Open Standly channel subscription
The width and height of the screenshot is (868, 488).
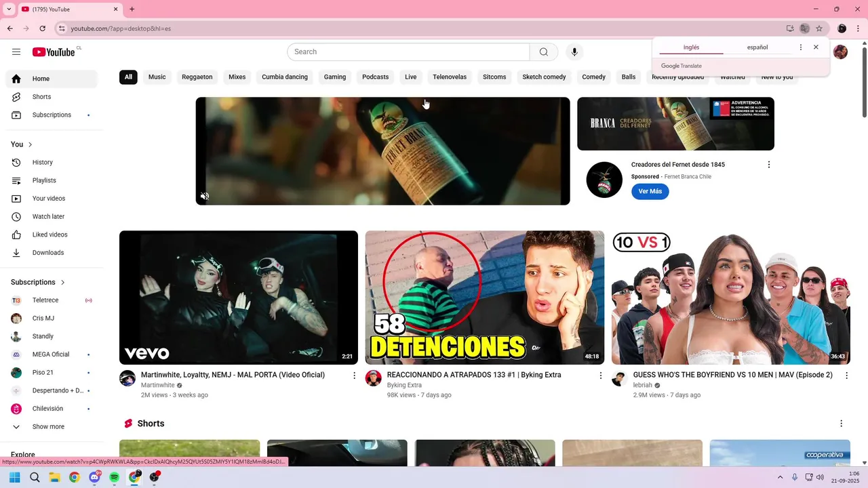pos(52,336)
